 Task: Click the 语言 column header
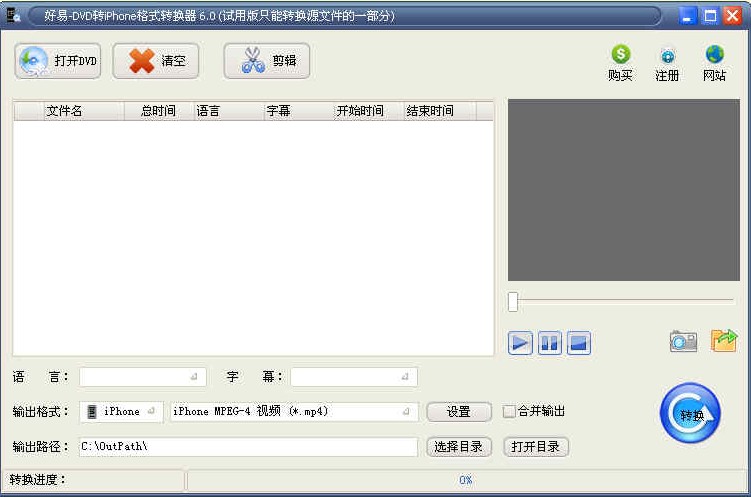pos(229,111)
